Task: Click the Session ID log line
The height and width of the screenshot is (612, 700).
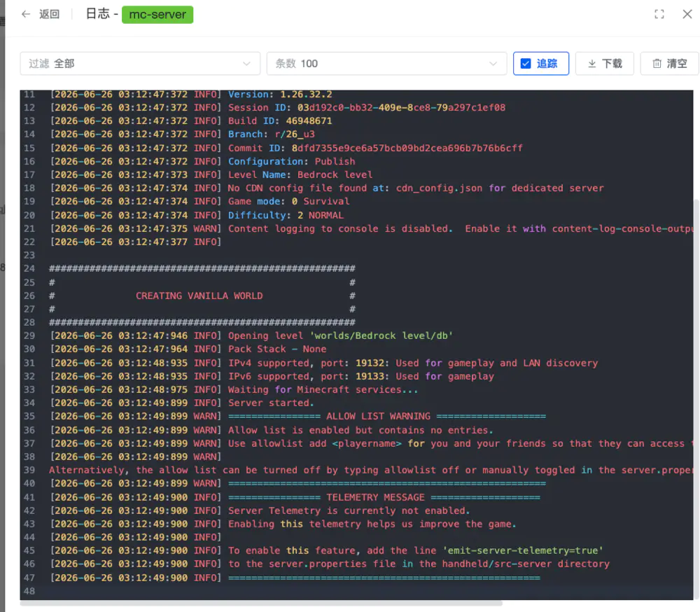Action: (278, 108)
